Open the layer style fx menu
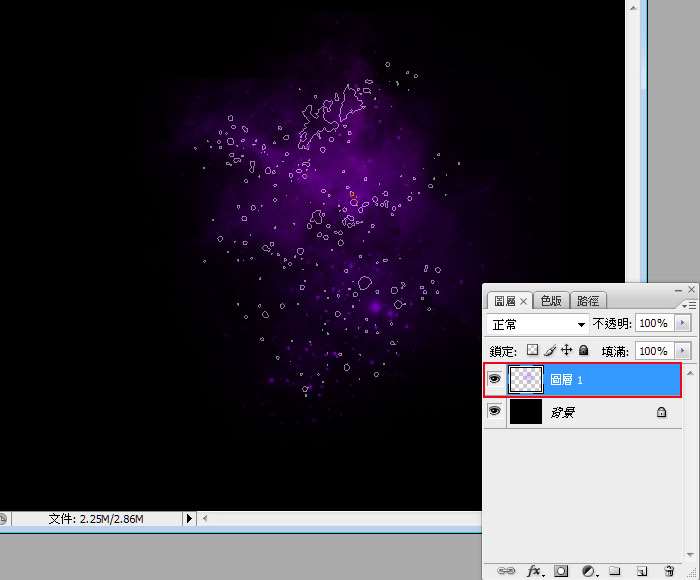This screenshot has height=580, width=700. (535, 571)
